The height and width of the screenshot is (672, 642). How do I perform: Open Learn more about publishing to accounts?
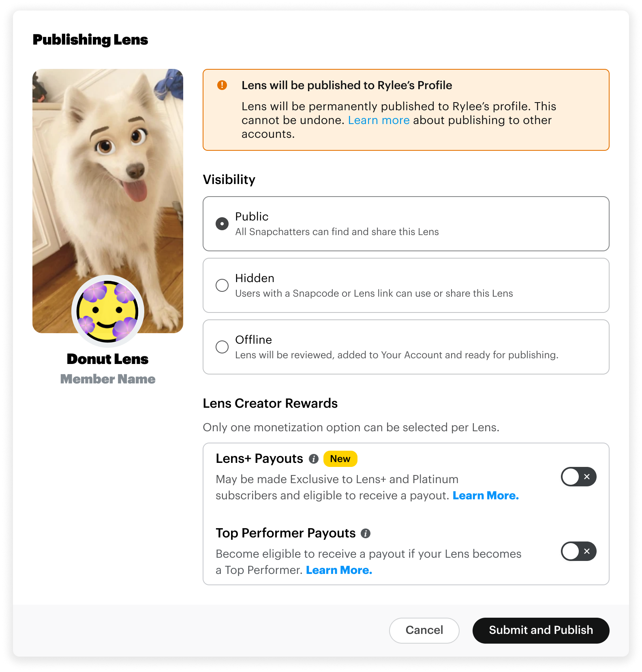pos(379,120)
